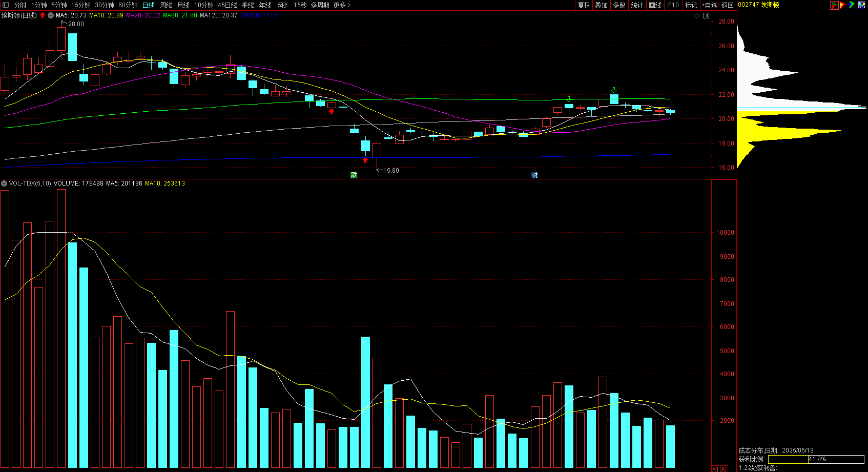Open the cost distribution chart icon
868x472 pixels.
[834, 5]
